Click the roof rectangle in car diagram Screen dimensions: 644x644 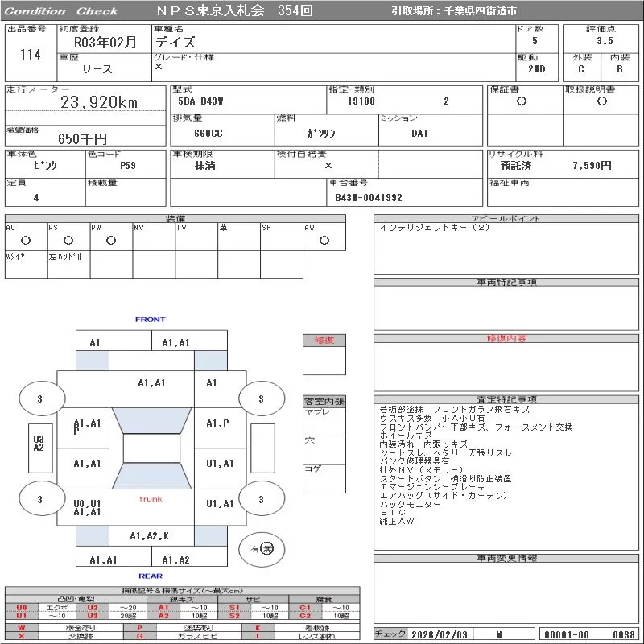pos(151,448)
